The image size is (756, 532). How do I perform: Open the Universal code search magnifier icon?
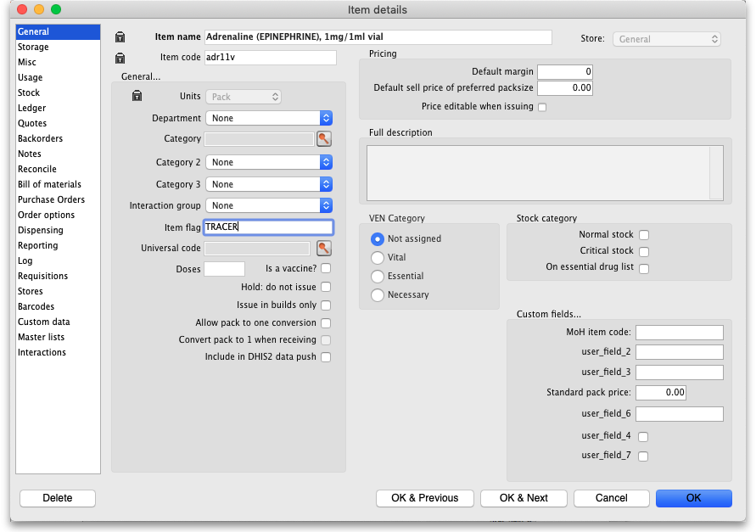[323, 248]
